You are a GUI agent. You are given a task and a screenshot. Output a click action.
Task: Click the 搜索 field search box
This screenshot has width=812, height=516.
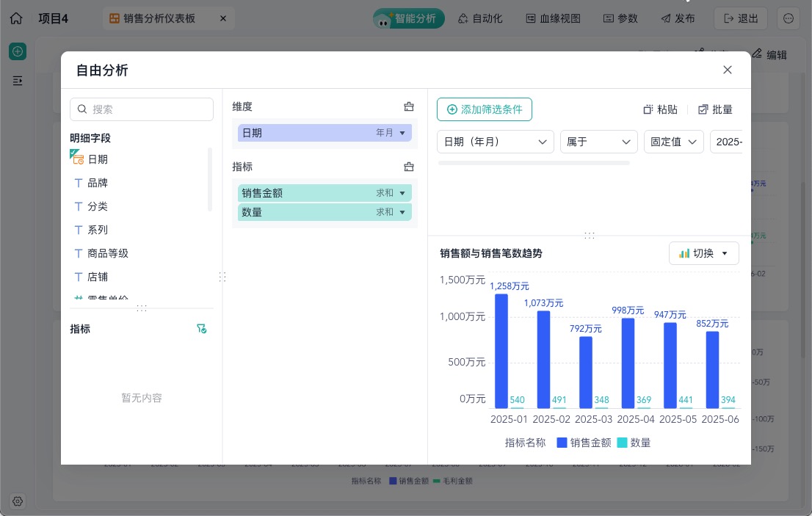pos(142,109)
